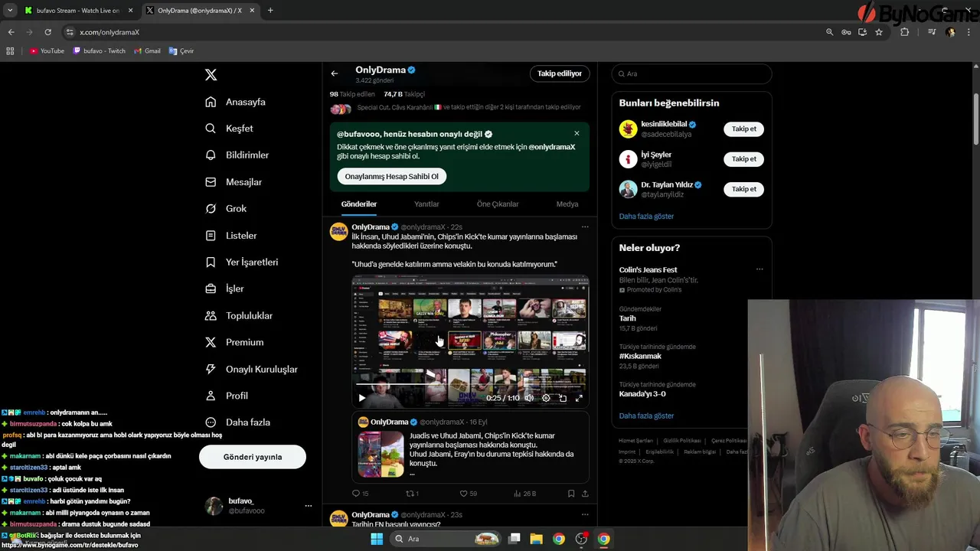The image size is (980, 551).
Task: Open video settings gear
Action: [x=546, y=398]
